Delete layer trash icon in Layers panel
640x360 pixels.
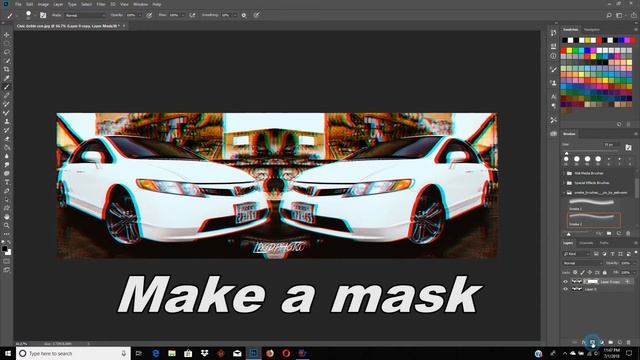629,342
